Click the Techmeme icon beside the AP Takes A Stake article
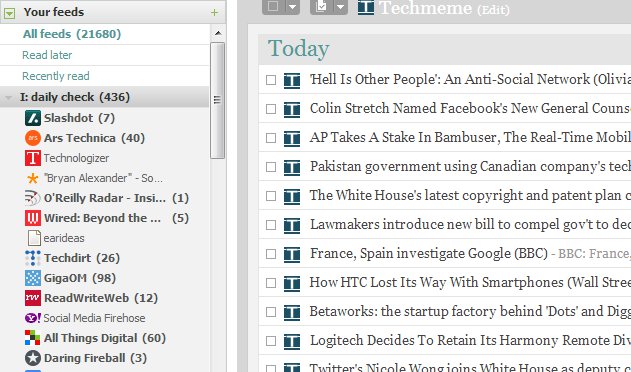The width and height of the screenshot is (631, 372). (x=292, y=138)
